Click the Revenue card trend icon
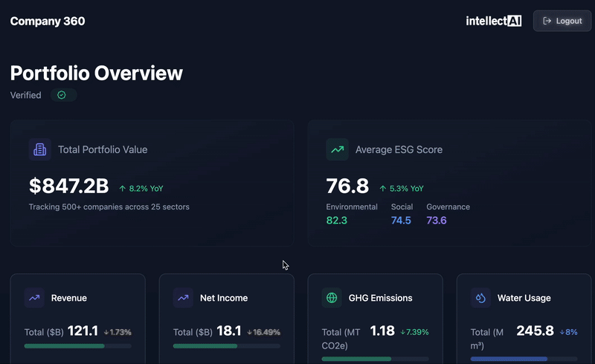The image size is (595, 364). click(34, 298)
